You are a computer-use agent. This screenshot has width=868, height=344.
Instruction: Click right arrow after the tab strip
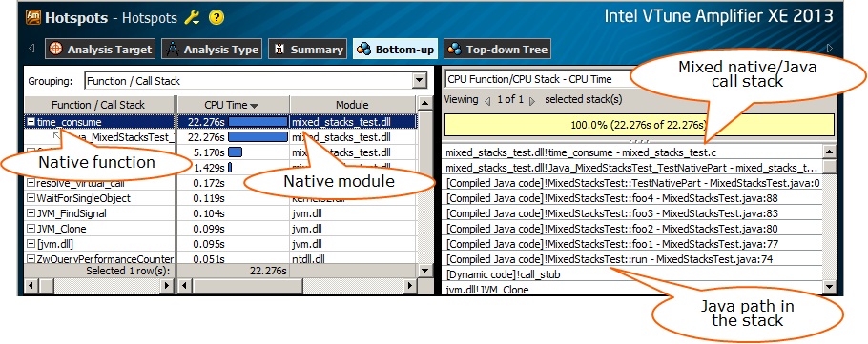829,49
